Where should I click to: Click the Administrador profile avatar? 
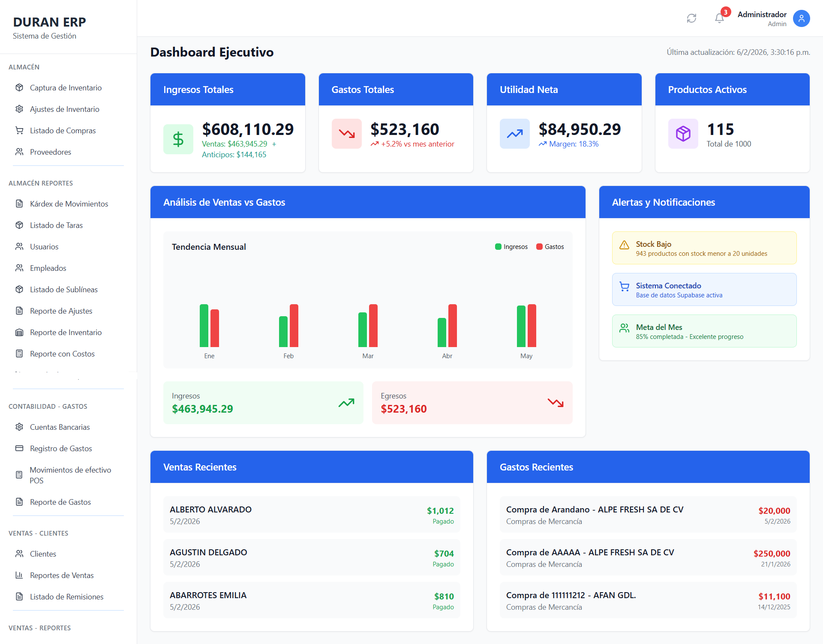pyautogui.click(x=802, y=18)
